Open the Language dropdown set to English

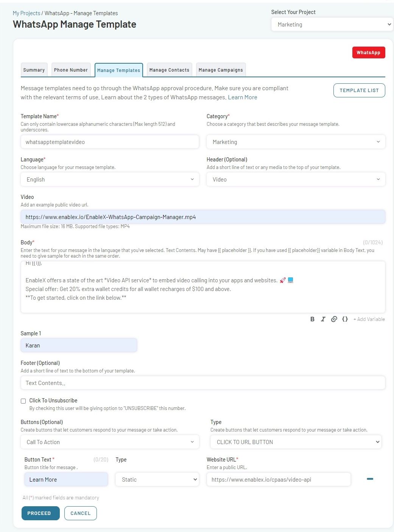tap(110, 180)
